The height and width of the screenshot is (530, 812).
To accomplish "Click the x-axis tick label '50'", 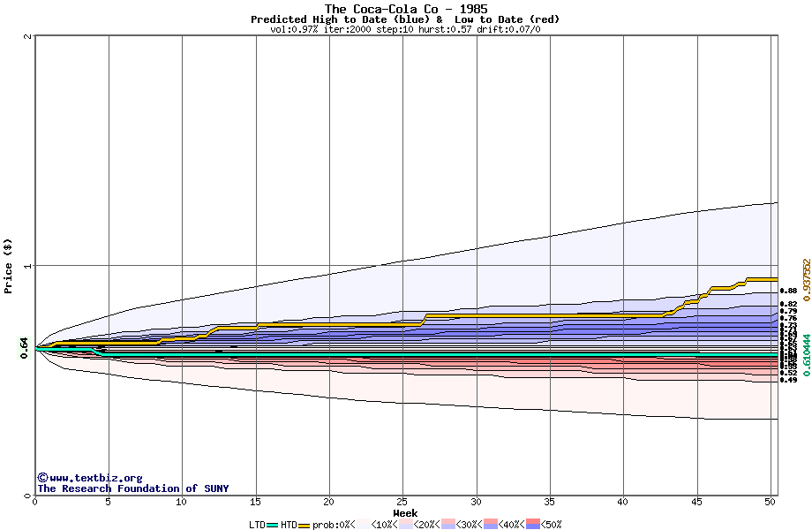I will click(771, 502).
